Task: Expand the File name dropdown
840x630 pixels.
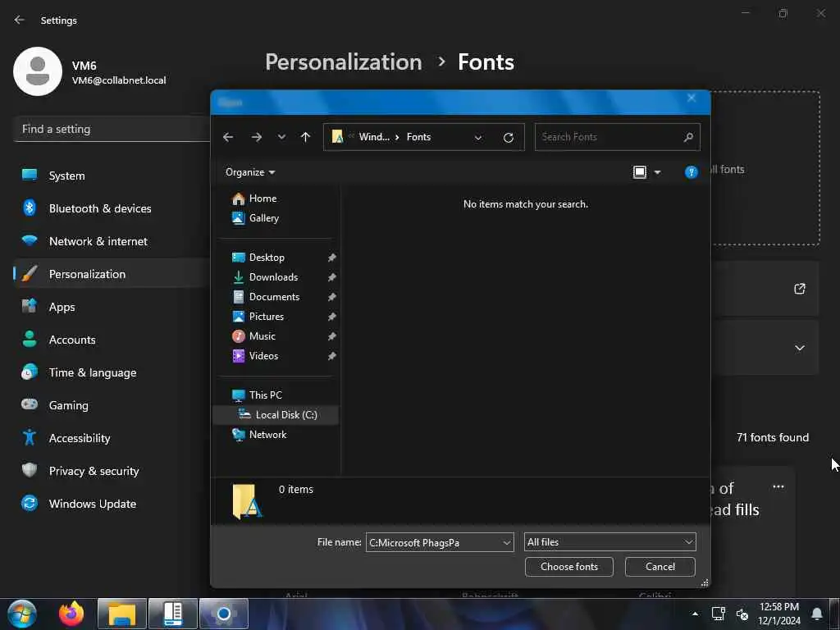Action: pos(507,543)
